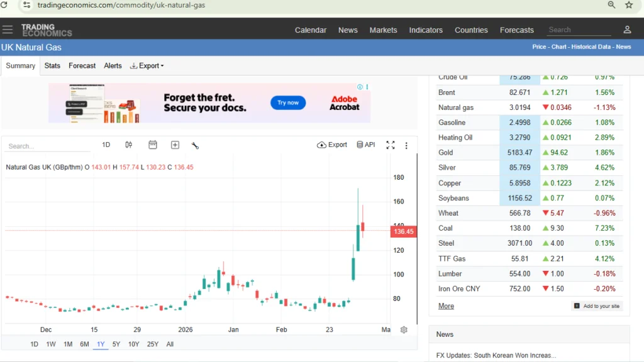
Task: Open the calendar date range picker
Action: point(153,145)
